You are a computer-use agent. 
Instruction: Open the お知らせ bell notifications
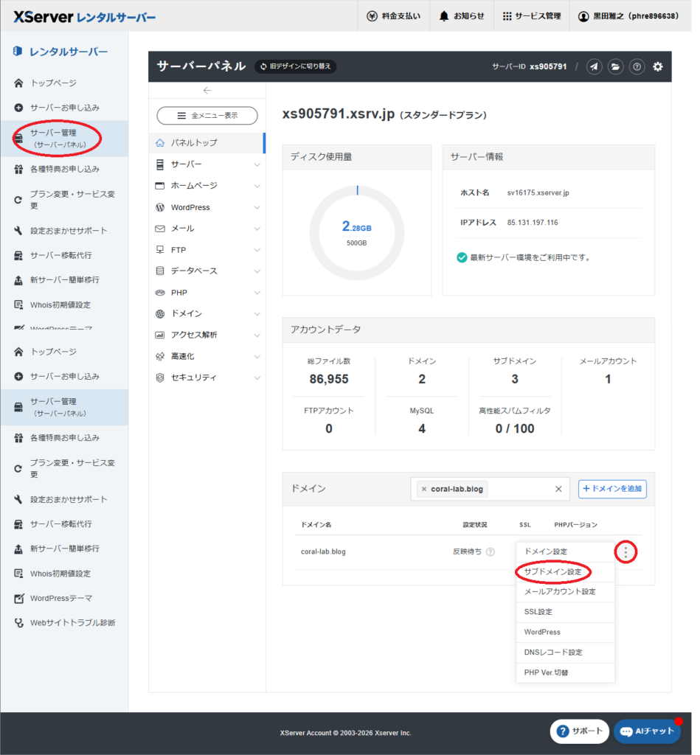point(462,16)
